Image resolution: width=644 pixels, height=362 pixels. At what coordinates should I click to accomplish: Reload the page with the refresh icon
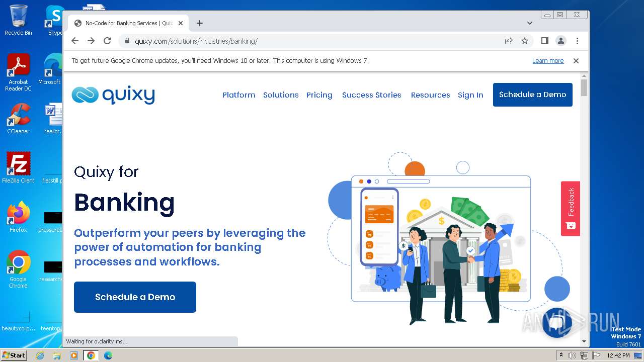(x=107, y=41)
